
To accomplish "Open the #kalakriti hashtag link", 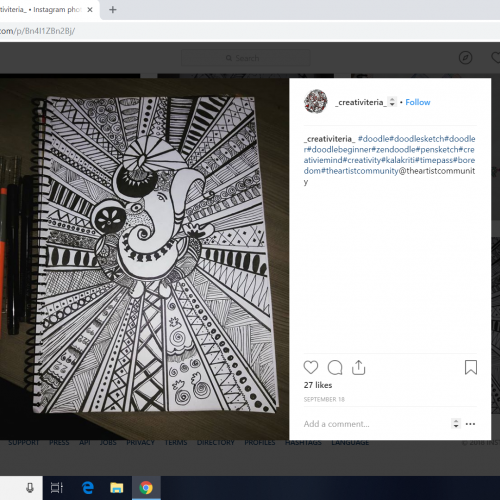I will 398,160.
